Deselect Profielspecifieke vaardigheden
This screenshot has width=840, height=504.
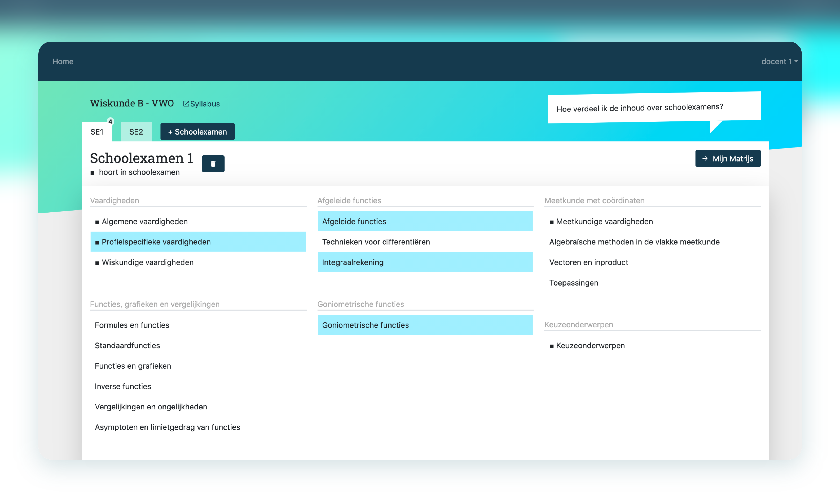click(x=198, y=242)
